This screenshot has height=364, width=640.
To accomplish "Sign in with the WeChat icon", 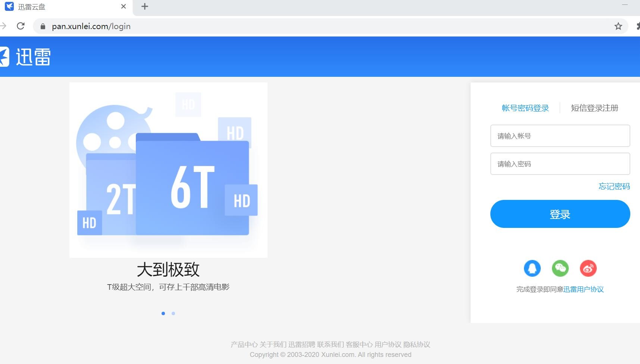I will [560, 268].
